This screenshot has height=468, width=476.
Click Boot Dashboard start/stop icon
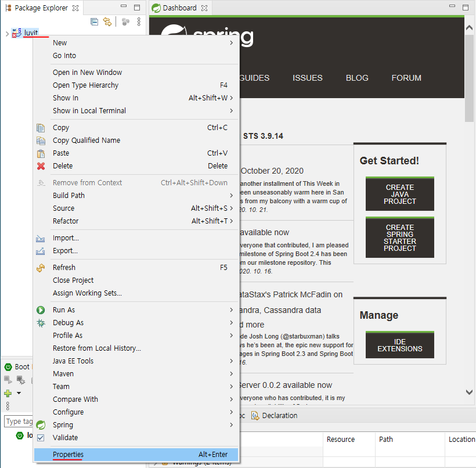click(8, 380)
